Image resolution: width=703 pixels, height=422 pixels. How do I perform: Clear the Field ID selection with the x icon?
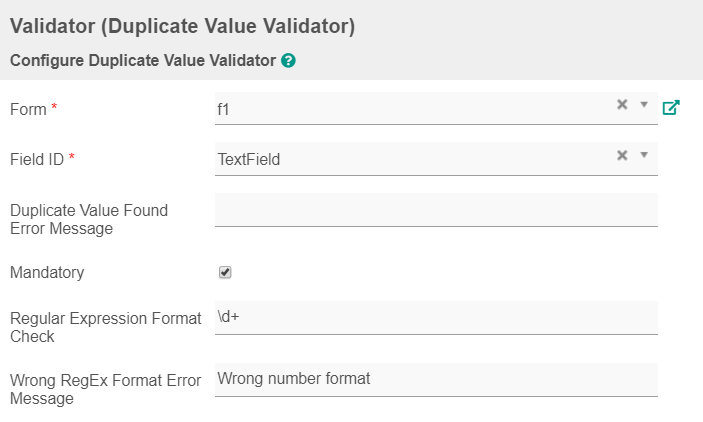point(621,155)
